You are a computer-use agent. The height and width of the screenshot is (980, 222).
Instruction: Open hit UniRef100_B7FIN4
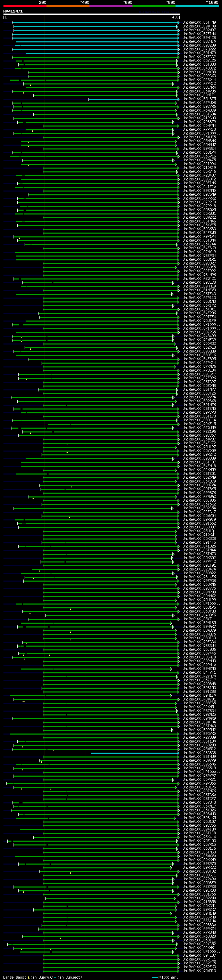click(x=199, y=34)
